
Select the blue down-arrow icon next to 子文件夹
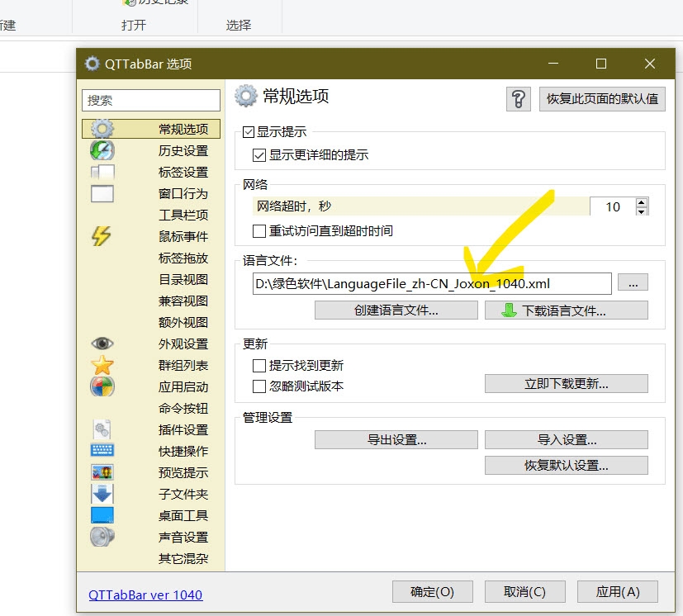pos(101,494)
